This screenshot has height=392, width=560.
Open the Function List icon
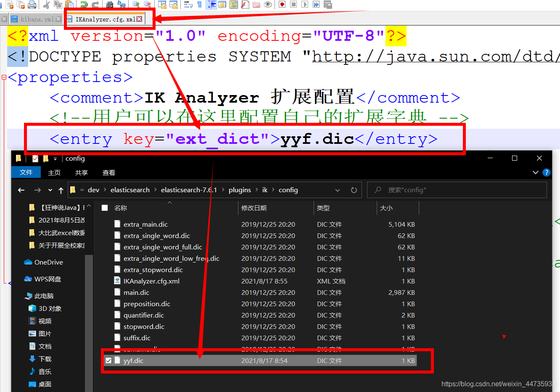click(x=245, y=5)
